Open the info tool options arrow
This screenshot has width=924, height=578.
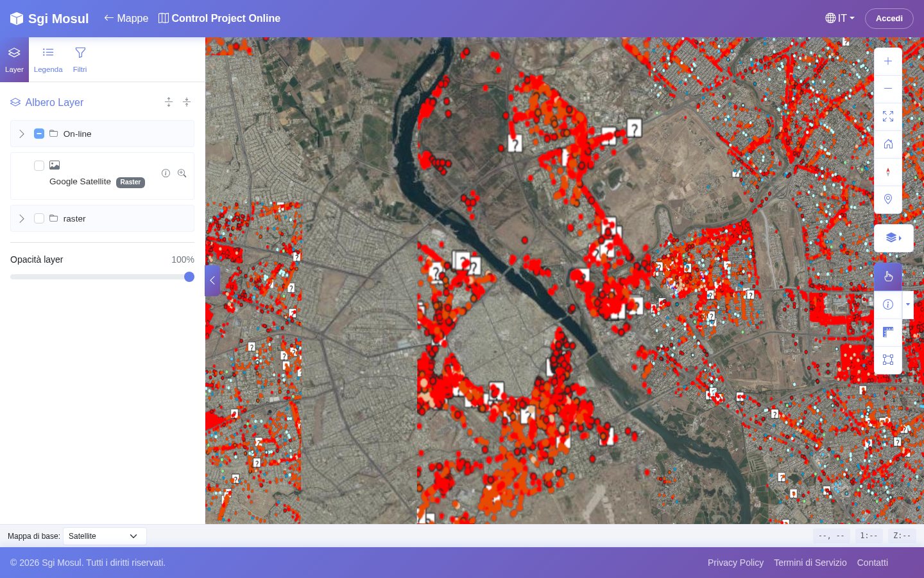click(908, 304)
